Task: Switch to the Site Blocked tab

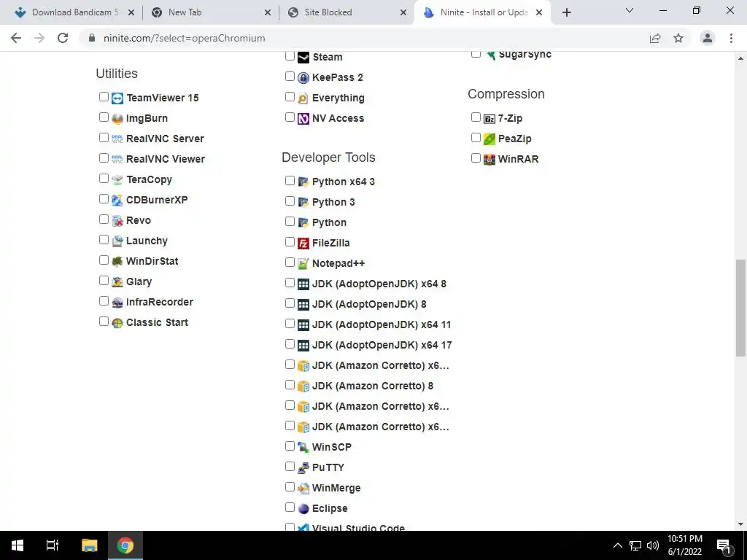Action: click(x=348, y=12)
